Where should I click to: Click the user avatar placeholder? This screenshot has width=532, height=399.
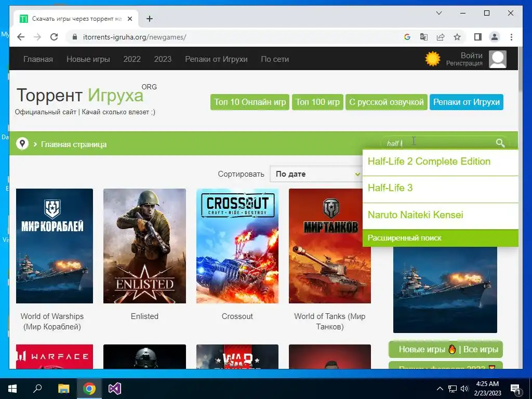tap(497, 59)
